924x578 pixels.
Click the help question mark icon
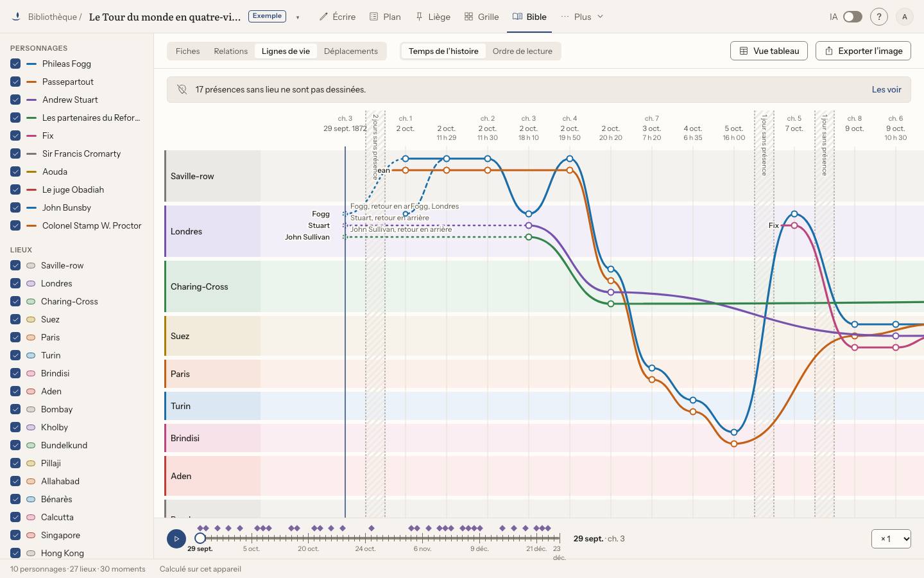(x=879, y=17)
